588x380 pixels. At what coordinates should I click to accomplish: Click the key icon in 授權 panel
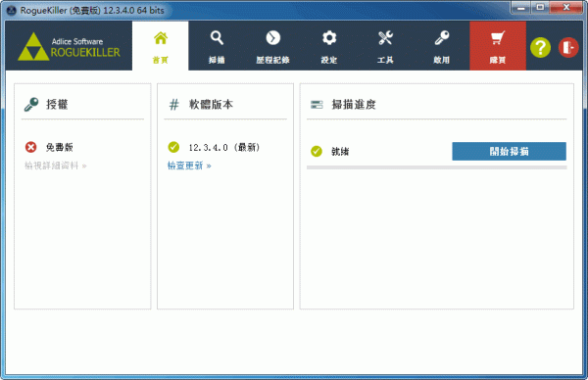click(31, 104)
